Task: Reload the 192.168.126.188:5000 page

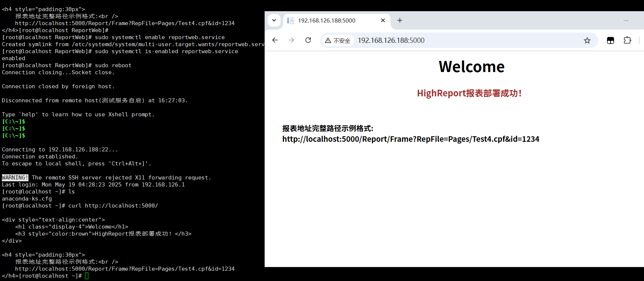Action: pos(308,40)
